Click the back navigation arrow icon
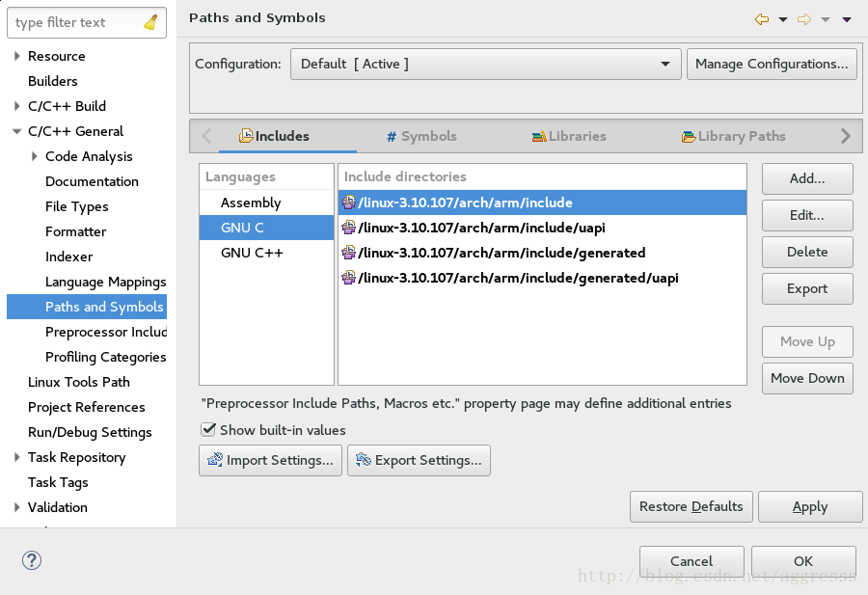Viewport: 868px width, 595px height. click(762, 19)
